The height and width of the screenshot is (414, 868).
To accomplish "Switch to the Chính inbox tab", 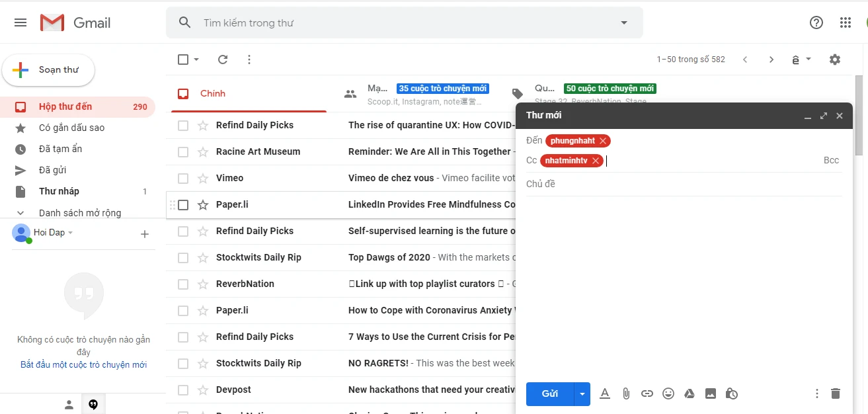I will click(213, 93).
